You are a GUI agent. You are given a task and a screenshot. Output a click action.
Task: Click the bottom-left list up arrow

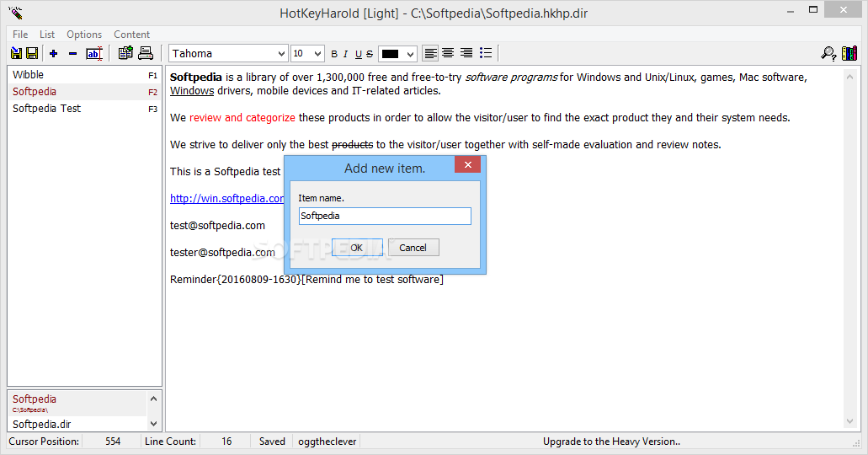154,399
